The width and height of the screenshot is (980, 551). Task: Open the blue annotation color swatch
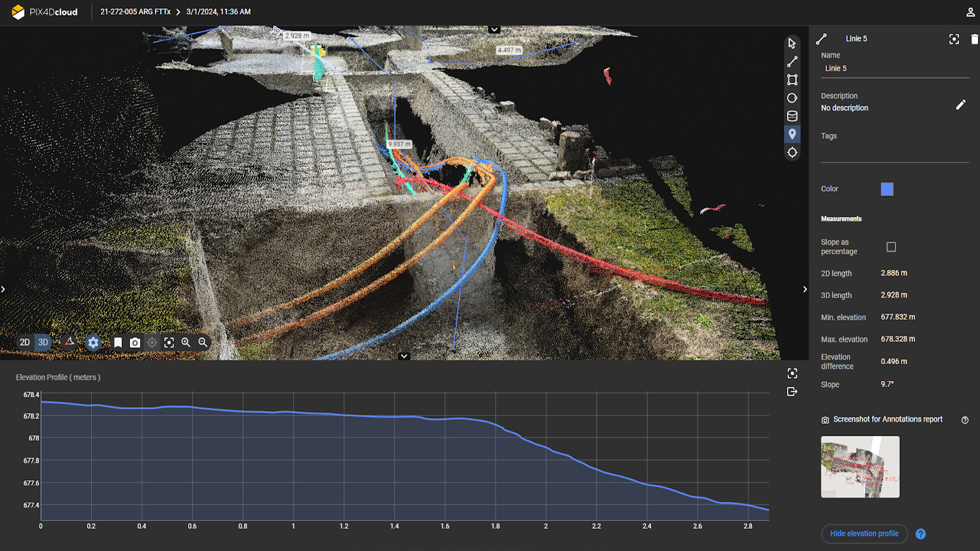click(887, 189)
